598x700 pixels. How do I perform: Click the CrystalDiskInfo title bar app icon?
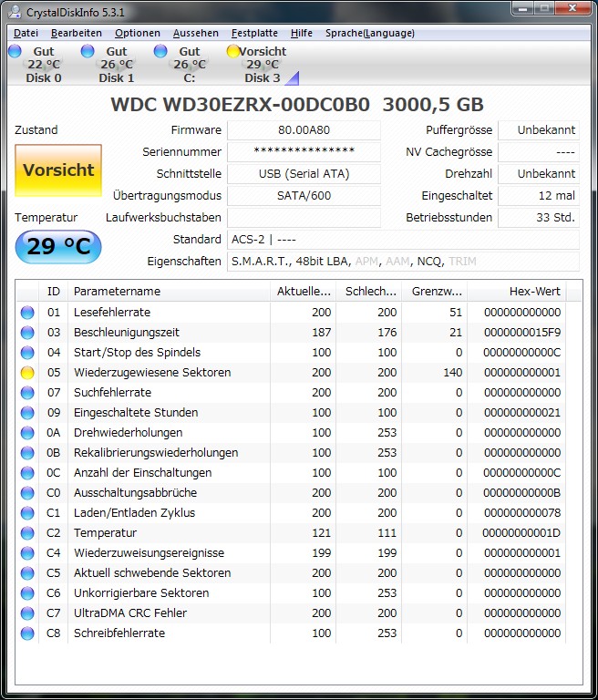[x=15, y=11]
